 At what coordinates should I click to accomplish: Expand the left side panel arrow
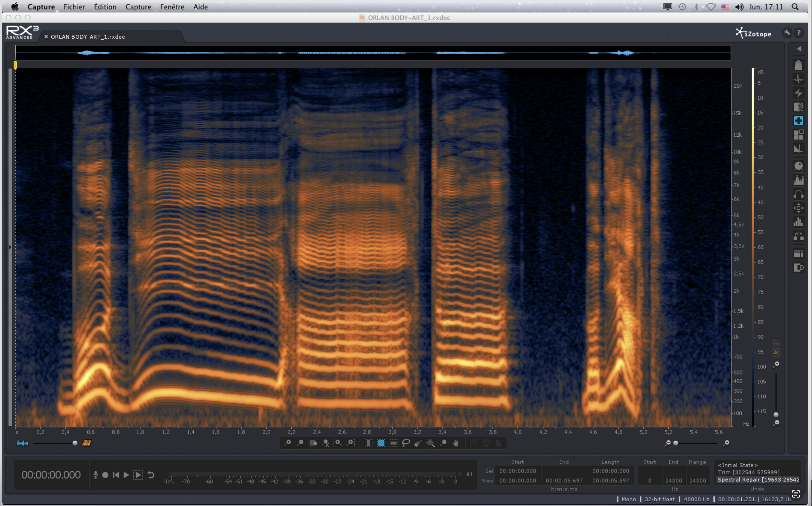point(10,247)
